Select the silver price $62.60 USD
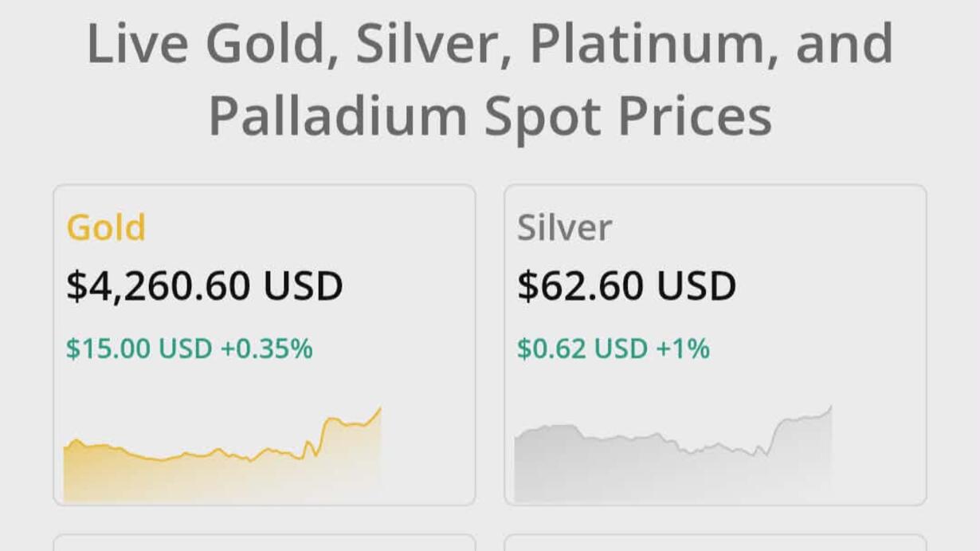Viewport: 980px width, 551px height. click(626, 286)
